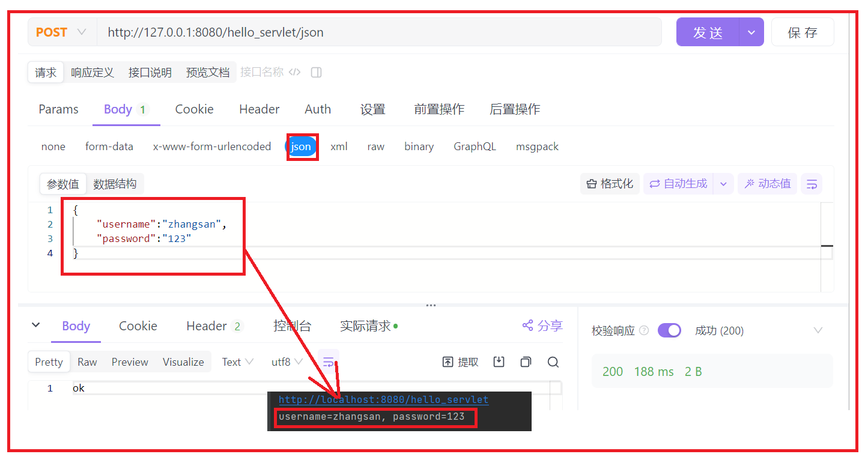Open the 后置操作 tab
The image size is (868, 460).
pos(515,109)
